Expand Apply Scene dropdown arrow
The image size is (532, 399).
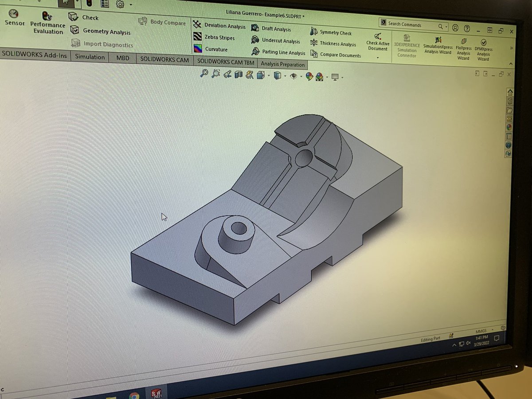[327, 78]
